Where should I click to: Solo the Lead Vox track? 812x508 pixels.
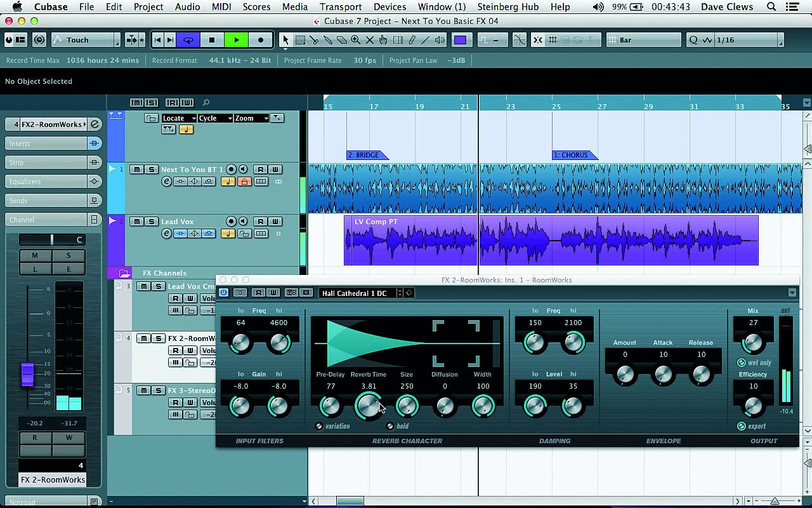(151, 222)
